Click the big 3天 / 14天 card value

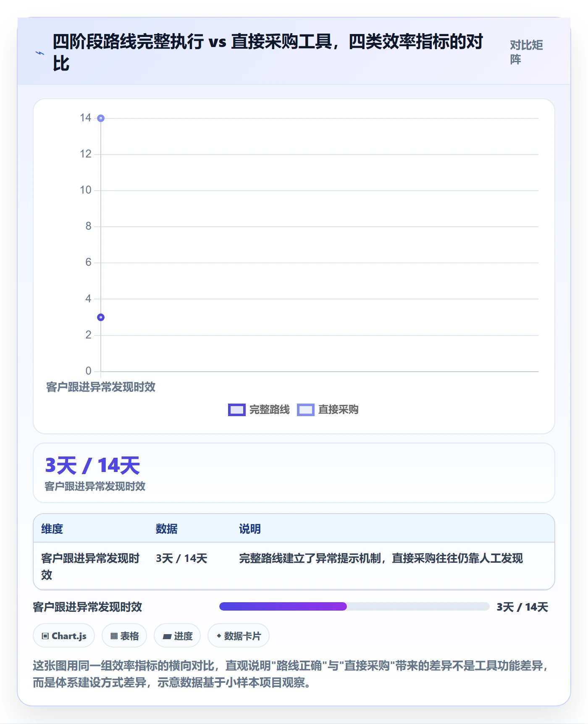[x=92, y=465]
